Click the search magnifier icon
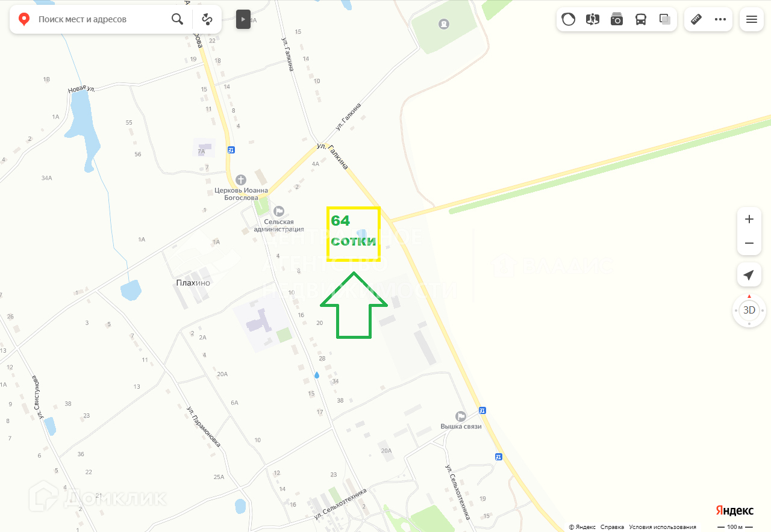This screenshot has height=532, width=771. (177, 19)
